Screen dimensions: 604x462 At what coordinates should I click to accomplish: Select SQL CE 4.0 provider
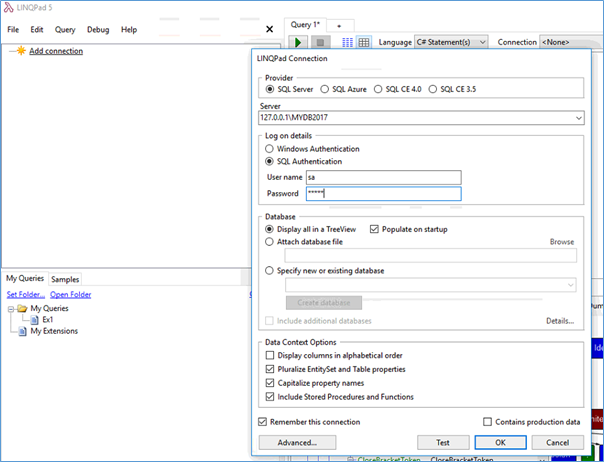click(378, 89)
